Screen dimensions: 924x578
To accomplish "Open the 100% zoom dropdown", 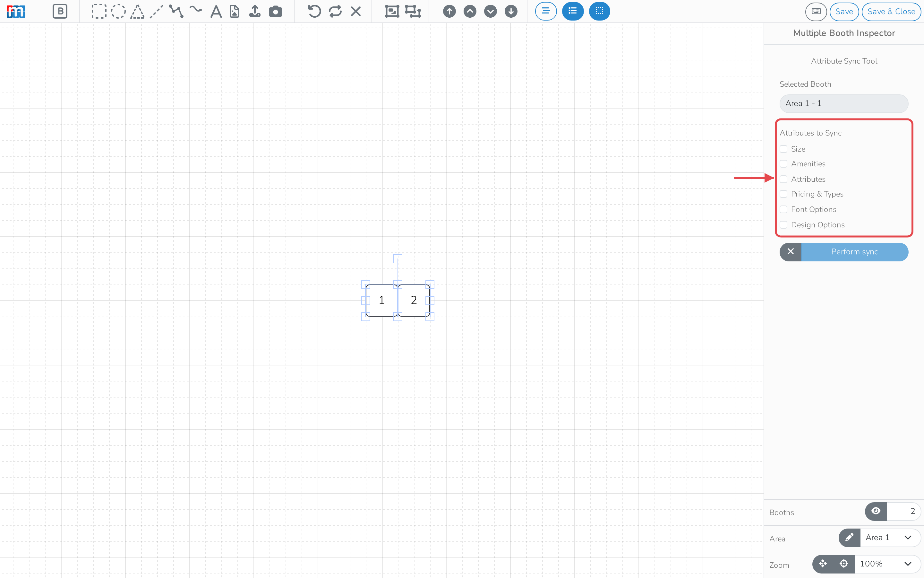I will click(x=887, y=564).
